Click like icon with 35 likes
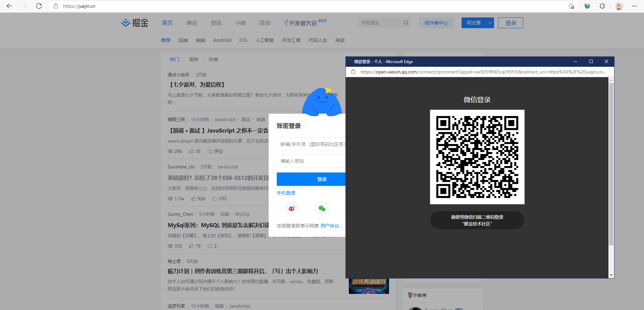 (x=192, y=151)
